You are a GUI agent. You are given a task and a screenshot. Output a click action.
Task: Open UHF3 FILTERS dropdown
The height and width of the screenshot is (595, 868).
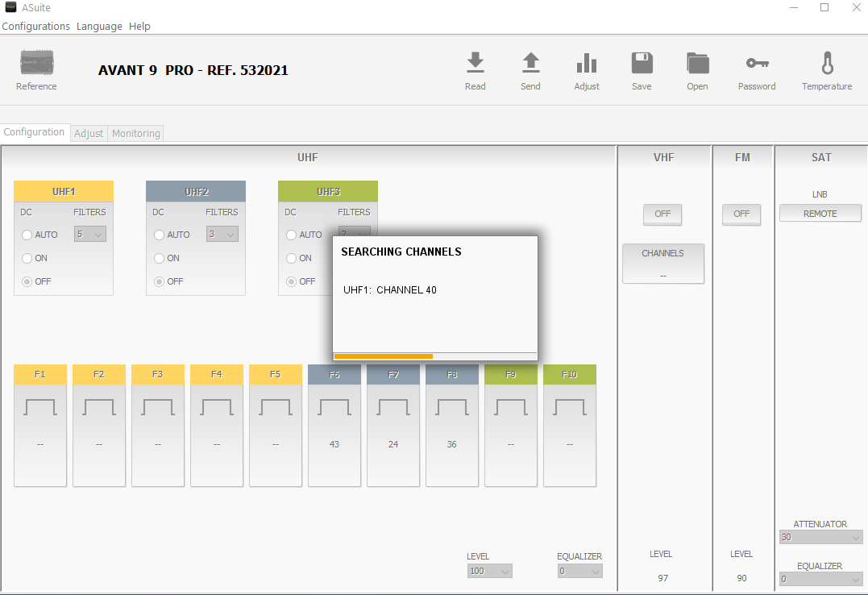pyautogui.click(x=355, y=231)
